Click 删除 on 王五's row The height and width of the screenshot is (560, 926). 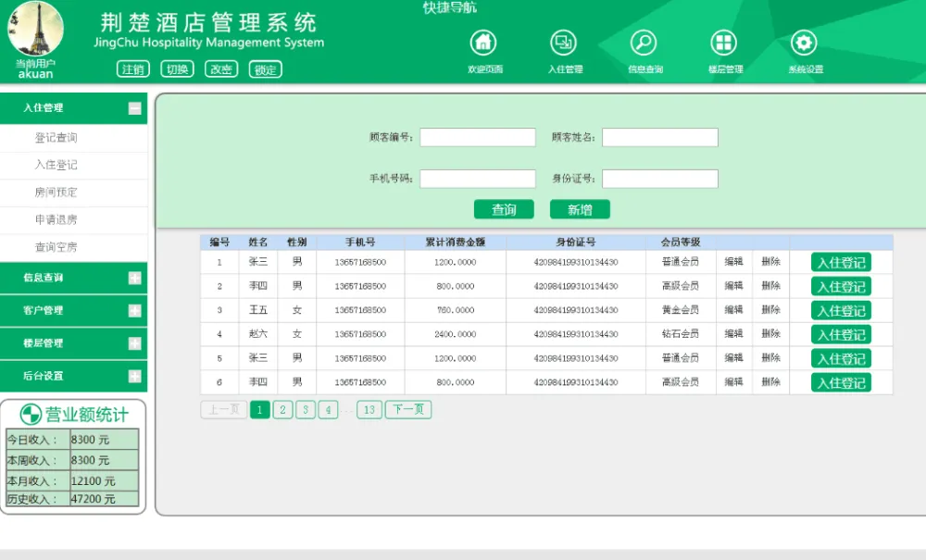pos(771,310)
